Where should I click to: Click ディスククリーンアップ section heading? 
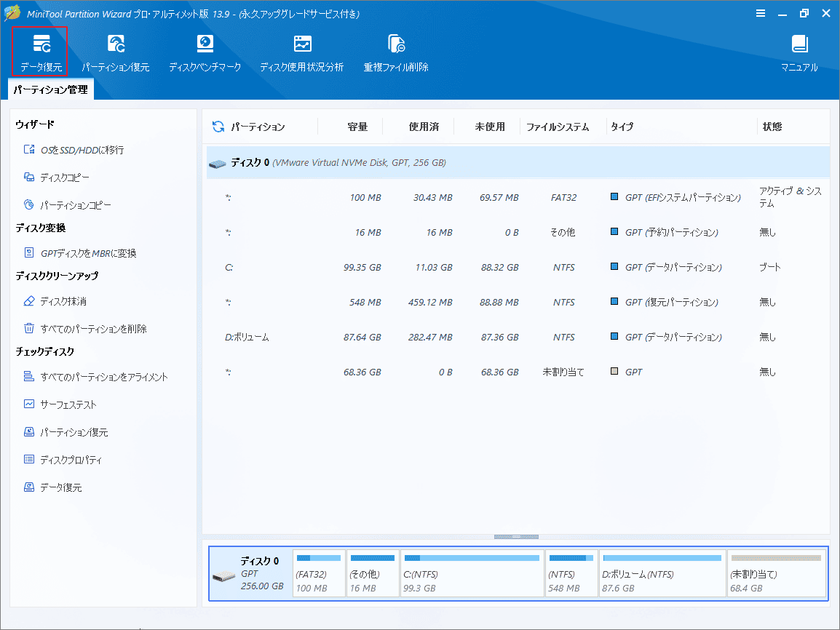click(x=57, y=276)
